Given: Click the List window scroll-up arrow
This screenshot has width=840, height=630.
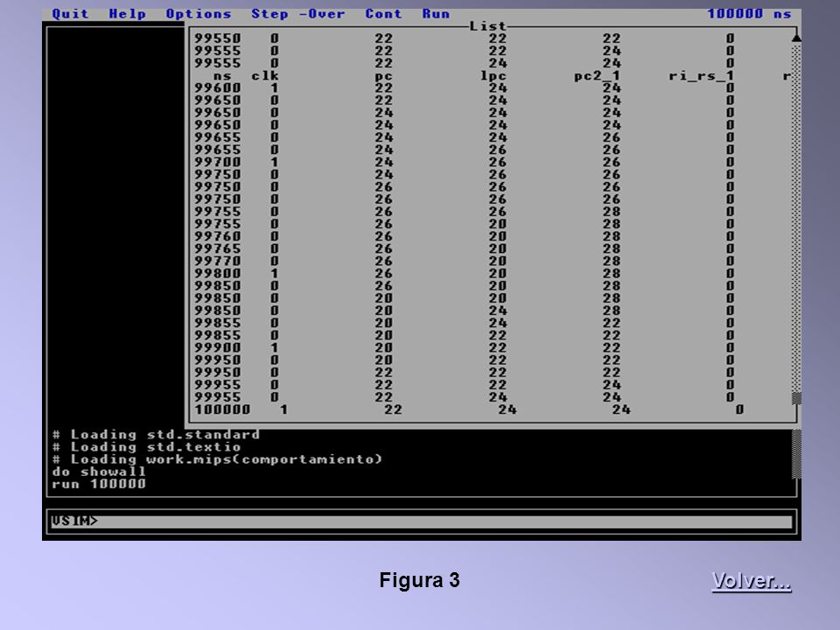Looking at the screenshot, I should coord(796,38).
